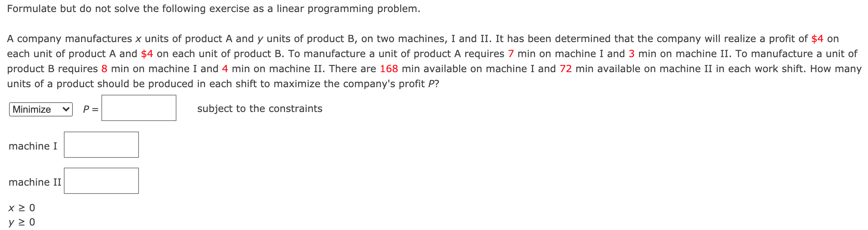The image size is (868, 230).
Task: Click the machine I label
Action: point(32,147)
